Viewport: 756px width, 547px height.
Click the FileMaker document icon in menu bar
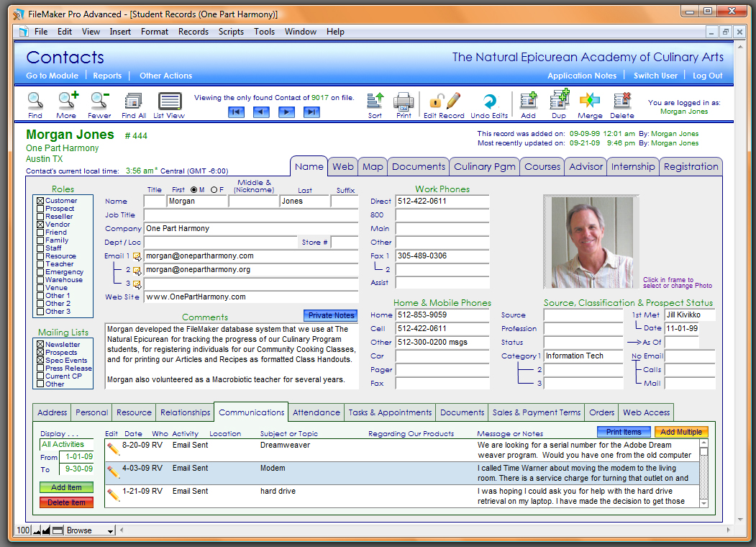(24, 32)
